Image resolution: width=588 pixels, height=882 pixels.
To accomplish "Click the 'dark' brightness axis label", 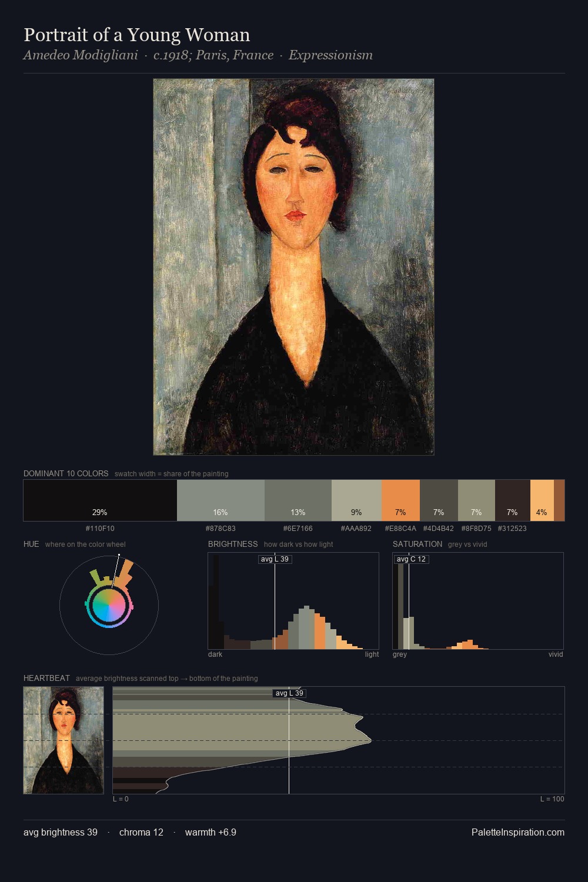I will (215, 654).
